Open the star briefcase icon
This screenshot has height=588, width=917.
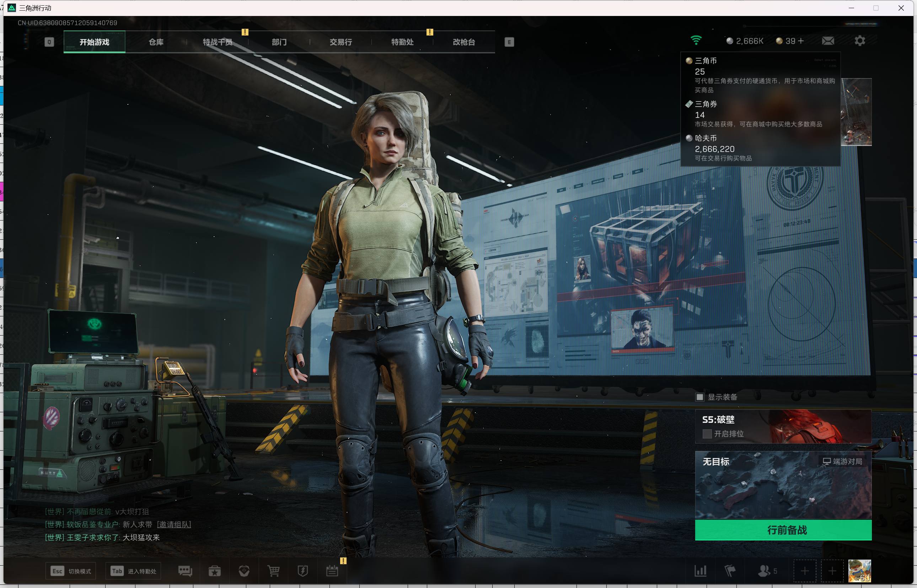click(x=215, y=571)
